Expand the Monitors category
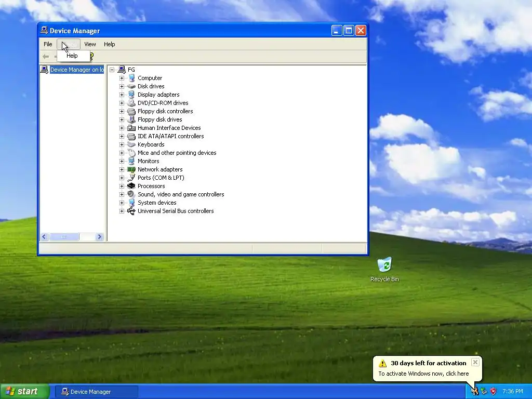The height and width of the screenshot is (399, 532). (x=122, y=161)
